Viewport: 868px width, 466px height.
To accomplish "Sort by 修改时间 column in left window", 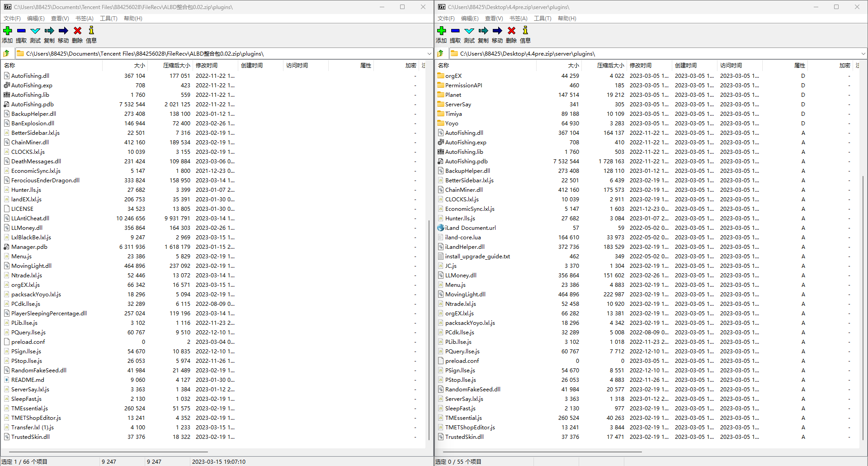I will [215, 66].
